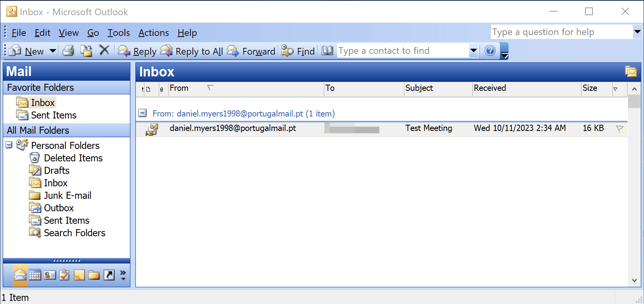The width and height of the screenshot is (644, 304).
Task: Switch to Mail view in the navigation bar
Action: point(20,275)
